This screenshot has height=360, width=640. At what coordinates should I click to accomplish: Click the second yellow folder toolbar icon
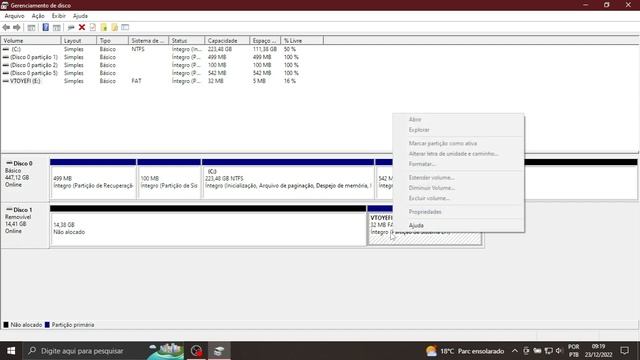(114, 27)
